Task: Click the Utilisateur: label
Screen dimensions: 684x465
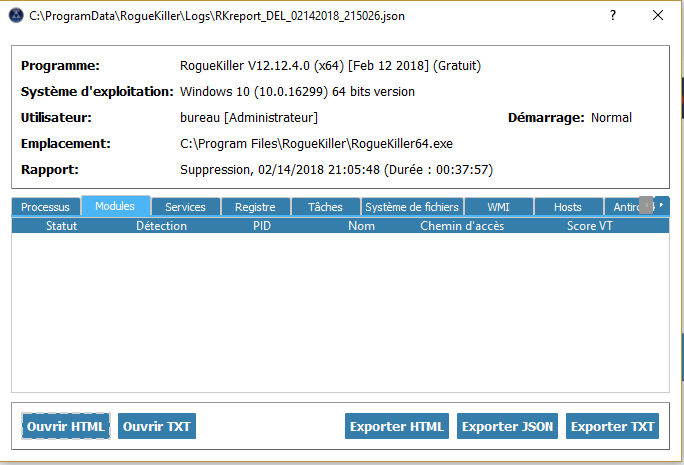Action: click(56, 118)
